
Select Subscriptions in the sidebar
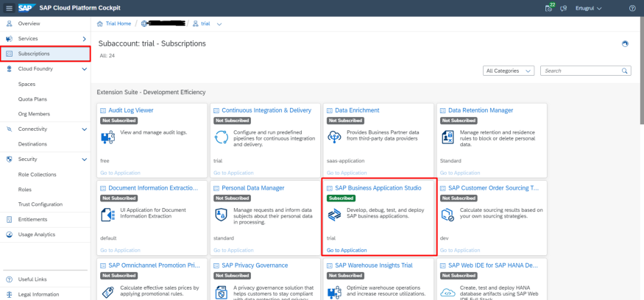pos(45,54)
